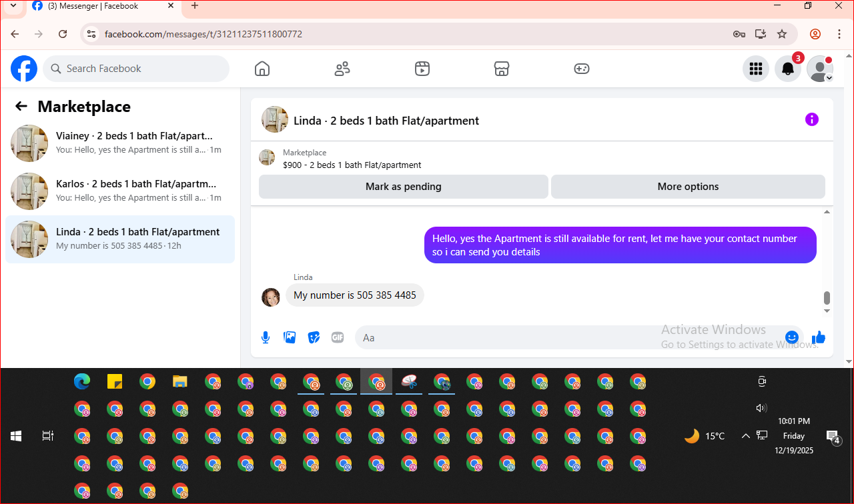Reload the page

click(63, 34)
